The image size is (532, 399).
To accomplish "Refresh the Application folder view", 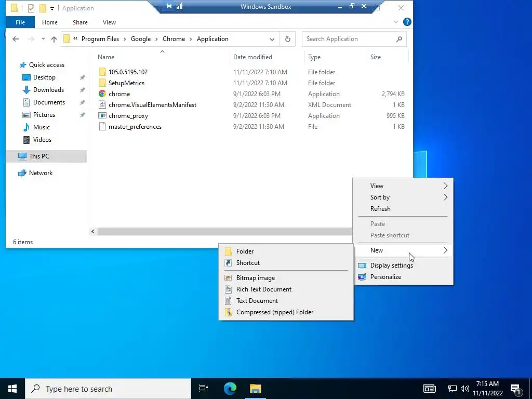I will click(x=288, y=39).
